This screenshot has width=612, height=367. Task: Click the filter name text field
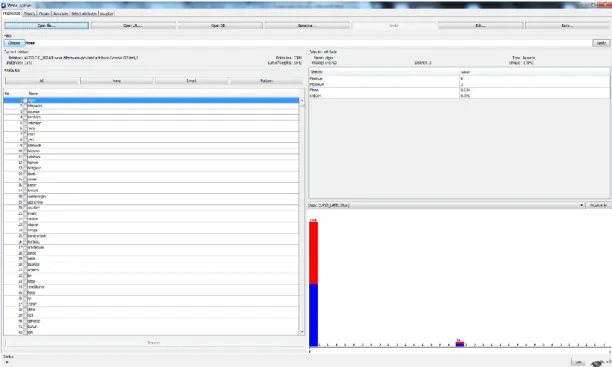(308, 43)
